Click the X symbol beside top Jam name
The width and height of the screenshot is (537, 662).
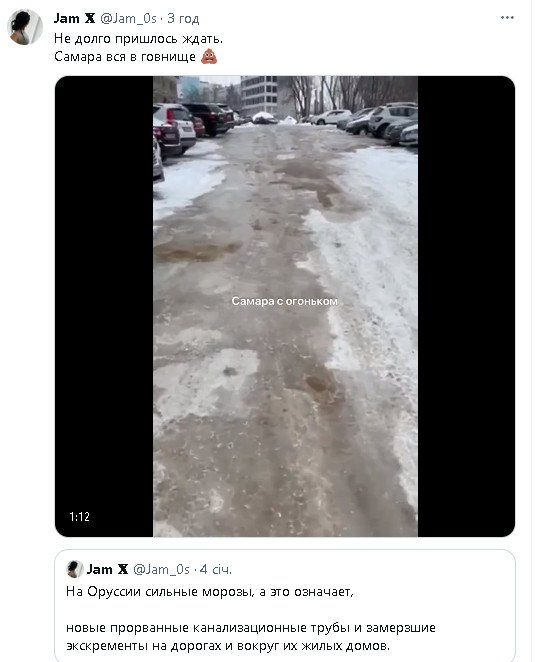click(90, 19)
